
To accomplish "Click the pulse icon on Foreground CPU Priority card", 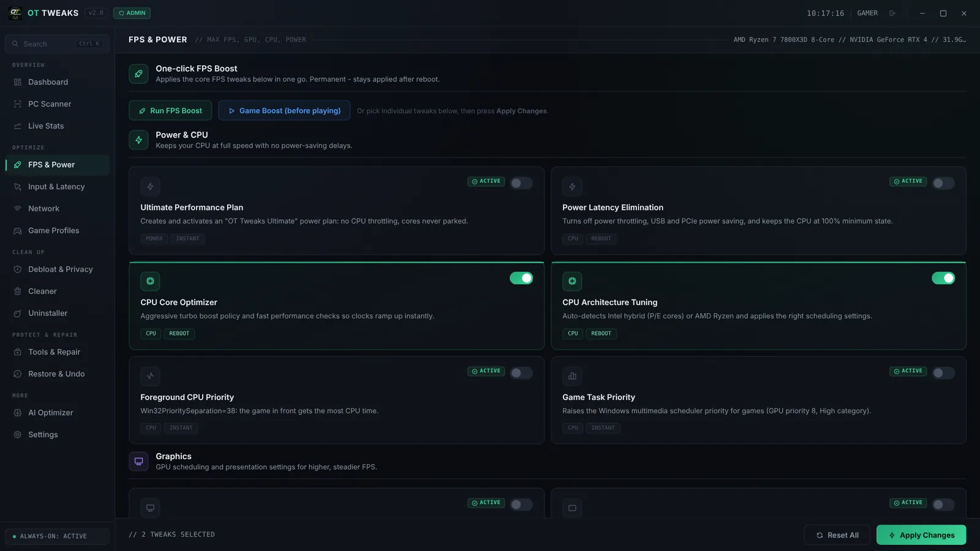I will (150, 376).
